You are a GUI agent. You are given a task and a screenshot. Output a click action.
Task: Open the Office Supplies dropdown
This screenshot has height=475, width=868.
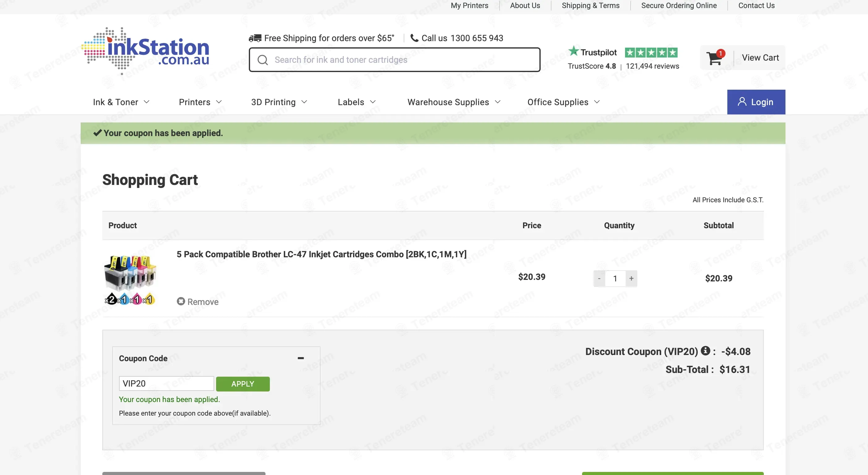coord(564,102)
